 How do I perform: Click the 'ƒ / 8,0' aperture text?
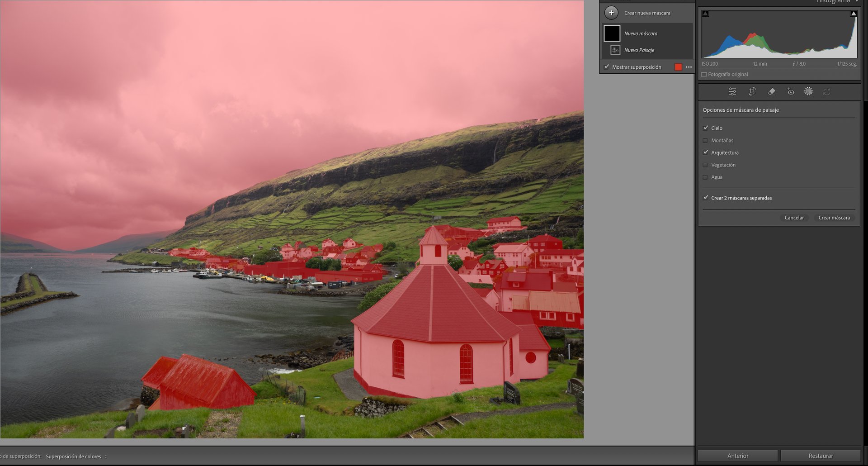(799, 64)
